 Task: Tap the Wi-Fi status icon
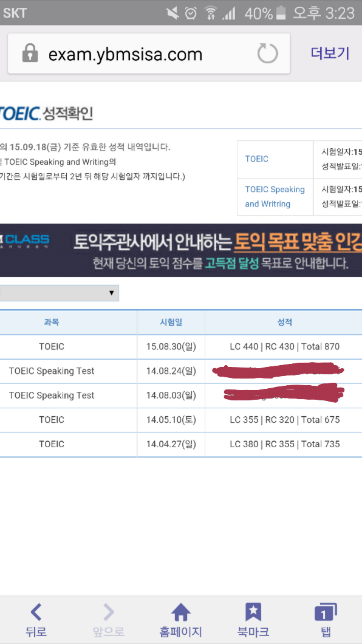coord(211,13)
